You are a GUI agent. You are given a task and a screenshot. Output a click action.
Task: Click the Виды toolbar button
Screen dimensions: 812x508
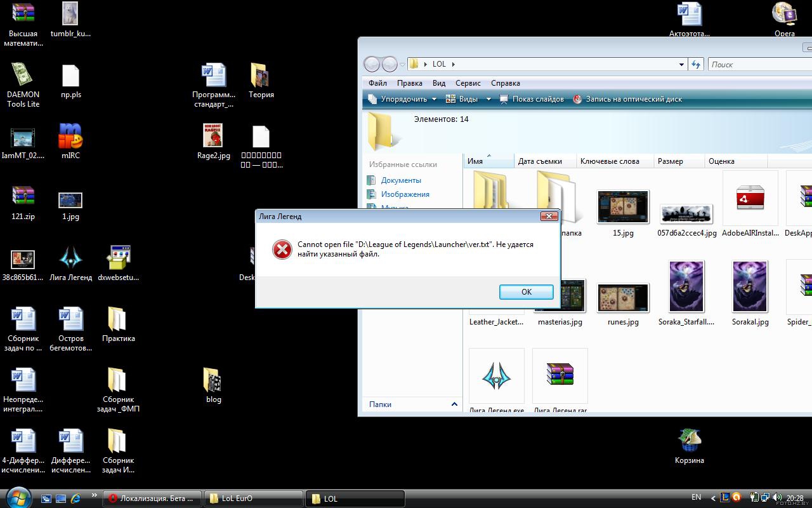[462, 99]
